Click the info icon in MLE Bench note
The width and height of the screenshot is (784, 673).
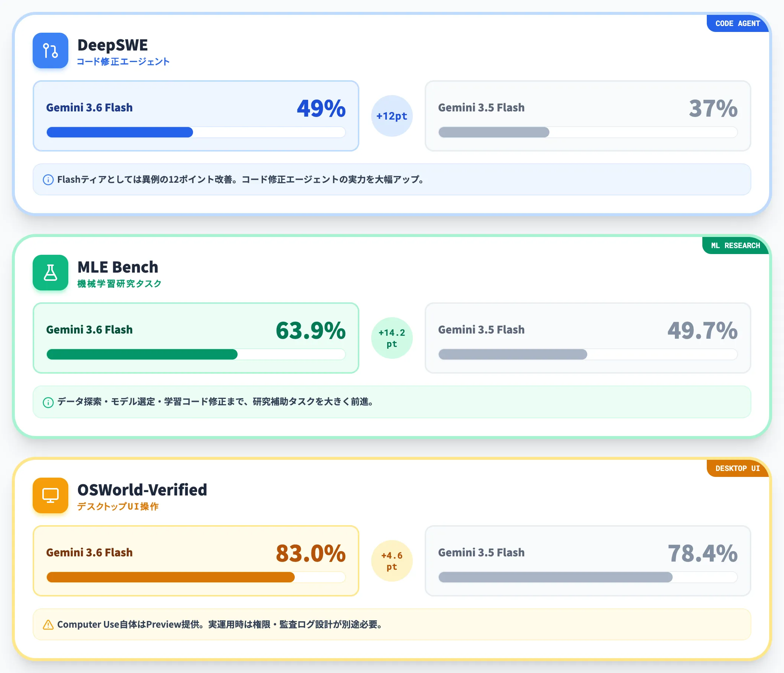tap(48, 402)
